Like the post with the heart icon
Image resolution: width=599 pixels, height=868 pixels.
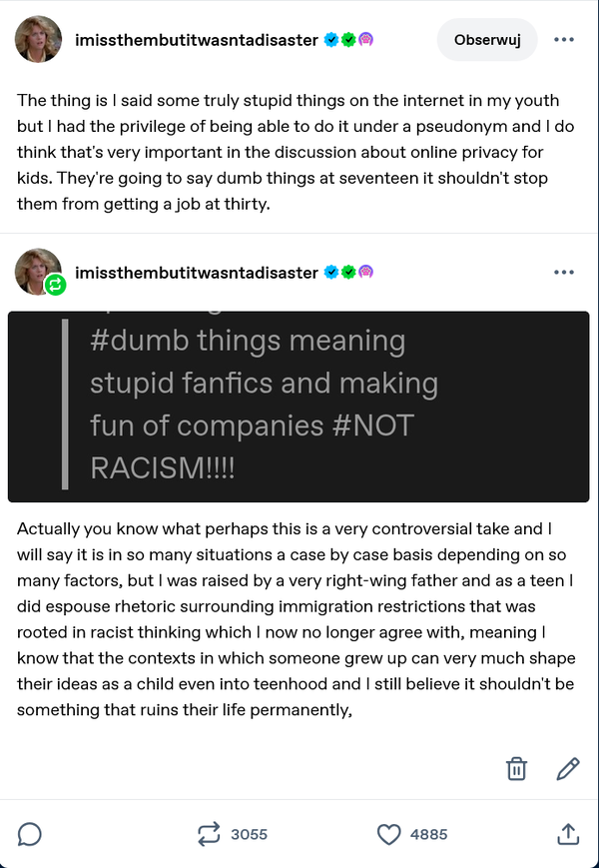[x=388, y=835]
